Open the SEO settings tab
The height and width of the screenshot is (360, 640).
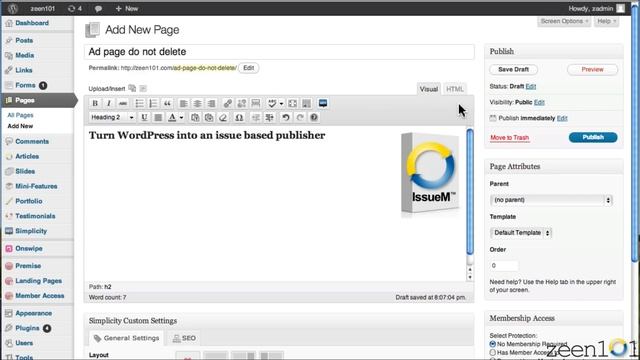tap(184, 338)
